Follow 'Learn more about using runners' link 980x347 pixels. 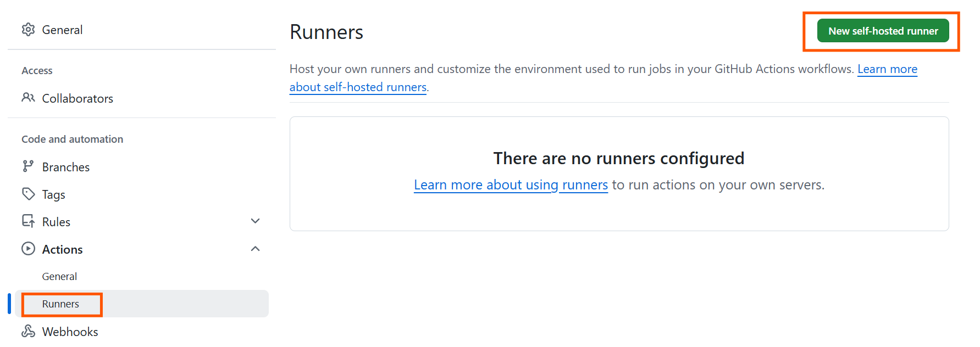point(511,185)
